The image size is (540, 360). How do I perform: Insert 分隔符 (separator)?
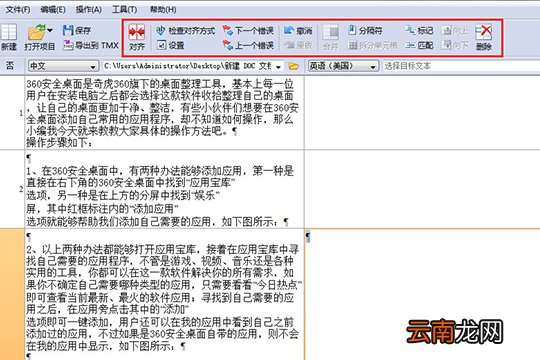click(365, 31)
